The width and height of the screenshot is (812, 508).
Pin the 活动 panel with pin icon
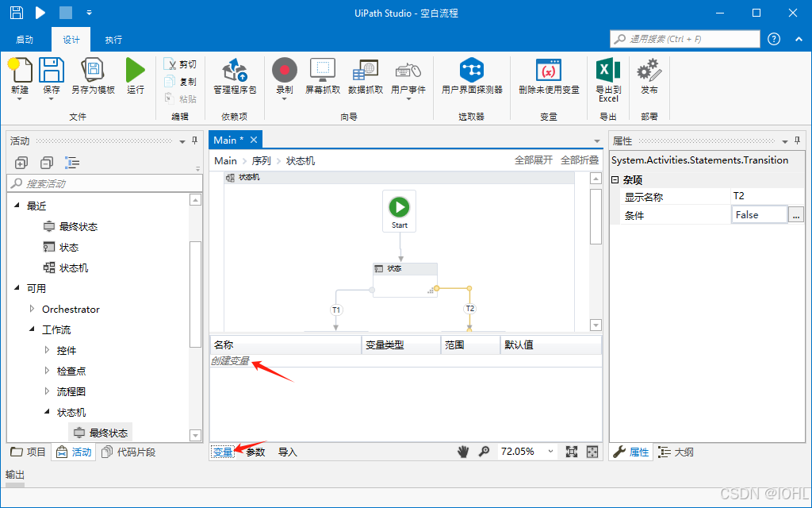coord(195,140)
